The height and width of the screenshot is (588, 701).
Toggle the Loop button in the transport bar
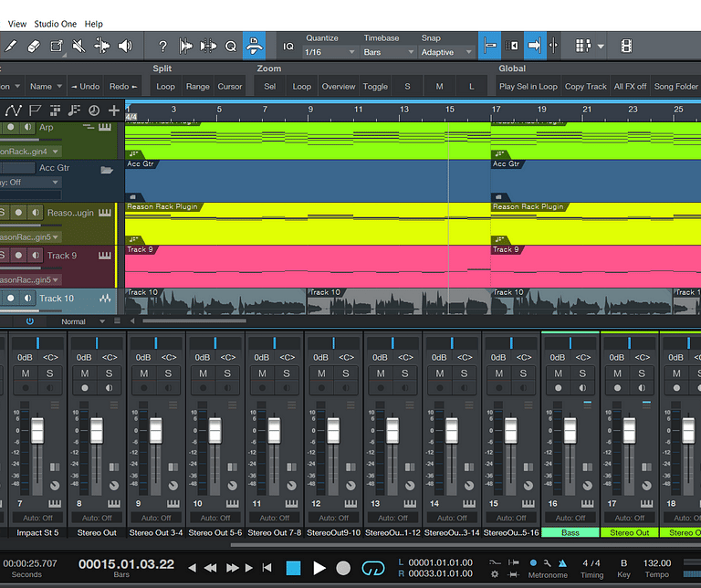[x=372, y=568]
